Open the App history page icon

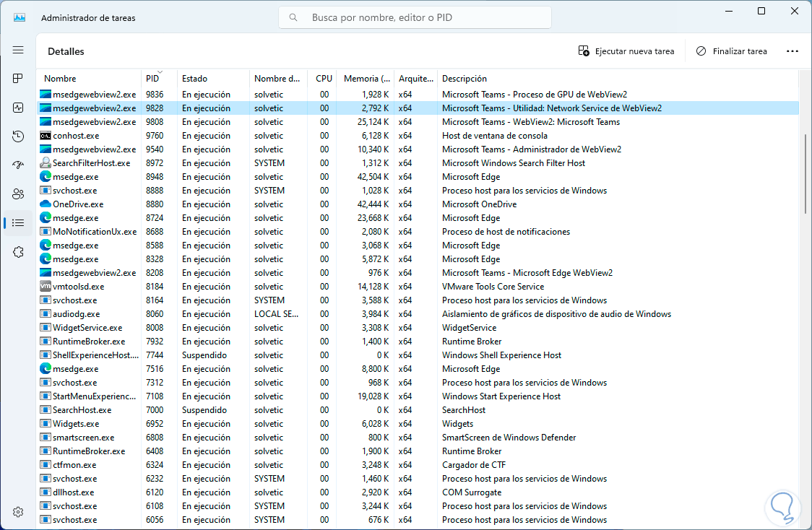click(x=18, y=136)
